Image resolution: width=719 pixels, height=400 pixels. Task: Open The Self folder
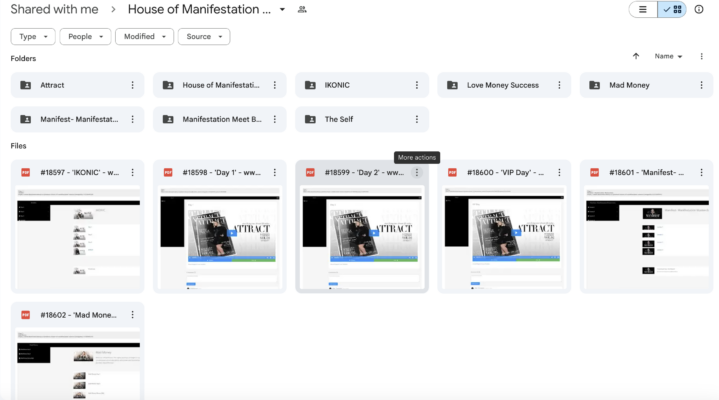(x=338, y=119)
